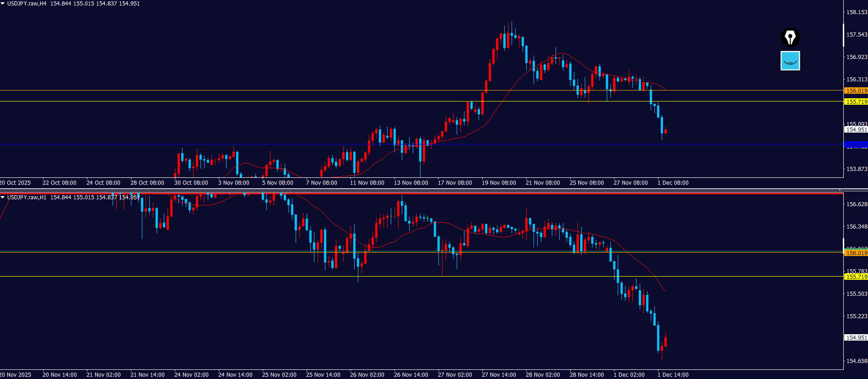Click yellow 155.719 price tag on H1 chart
Image resolution: width=868 pixels, height=379 pixels.
856,277
